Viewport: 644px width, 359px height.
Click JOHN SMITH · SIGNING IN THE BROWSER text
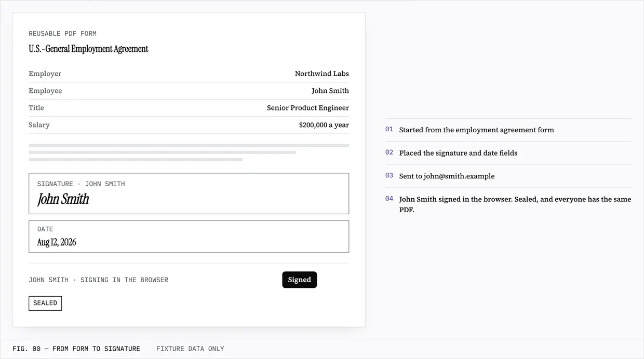click(x=99, y=280)
